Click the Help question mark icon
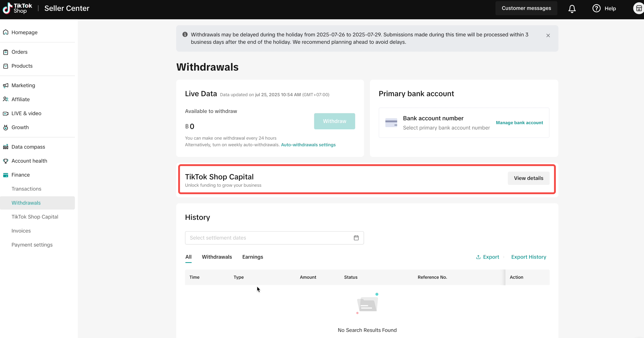 tap(596, 8)
